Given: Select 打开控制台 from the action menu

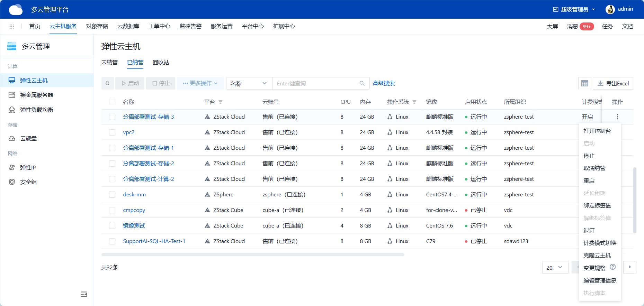Looking at the screenshot, I should 600,131.
